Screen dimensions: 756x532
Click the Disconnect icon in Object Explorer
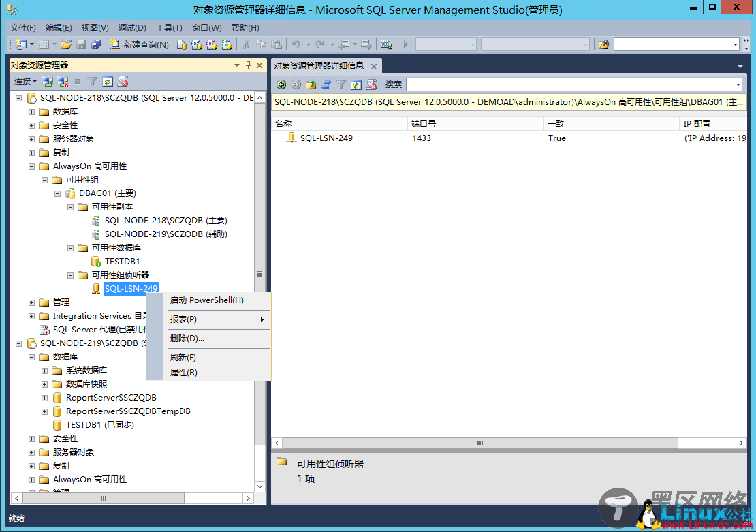(x=63, y=82)
